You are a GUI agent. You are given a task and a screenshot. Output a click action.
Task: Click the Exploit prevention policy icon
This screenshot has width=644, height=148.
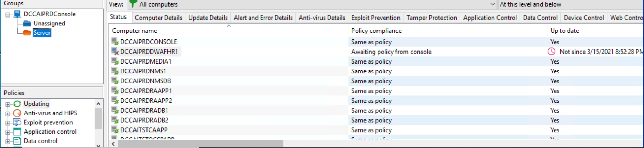coord(17,122)
